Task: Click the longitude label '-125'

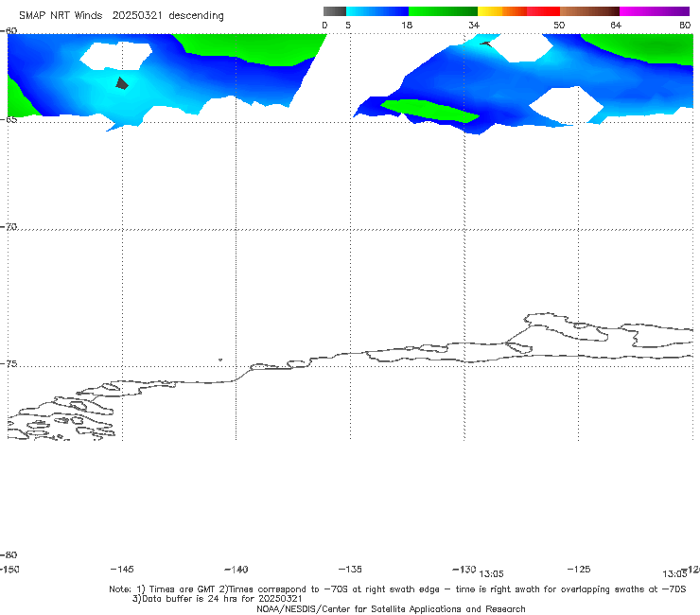Action: tap(579, 570)
